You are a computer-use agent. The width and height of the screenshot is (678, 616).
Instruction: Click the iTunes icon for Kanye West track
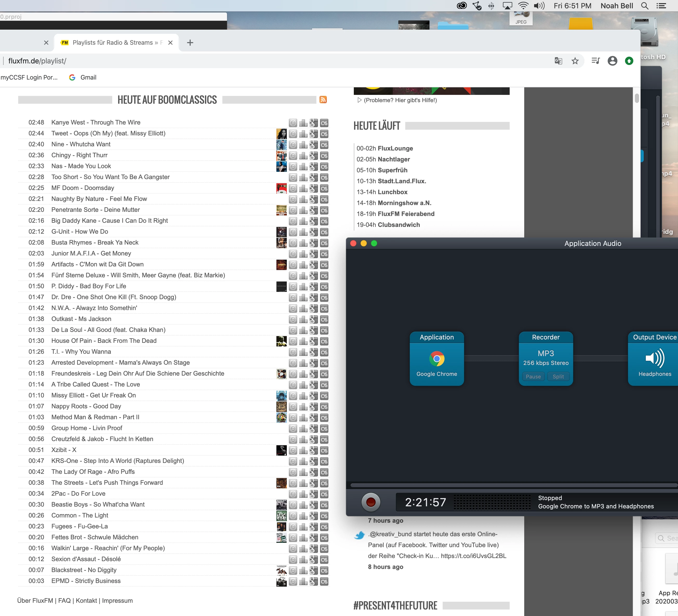(293, 123)
